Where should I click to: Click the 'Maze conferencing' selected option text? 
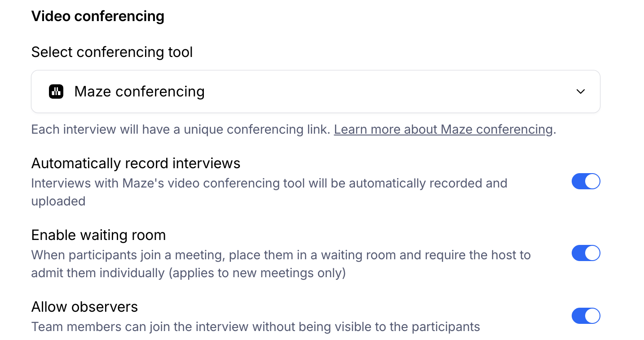pyautogui.click(x=139, y=92)
